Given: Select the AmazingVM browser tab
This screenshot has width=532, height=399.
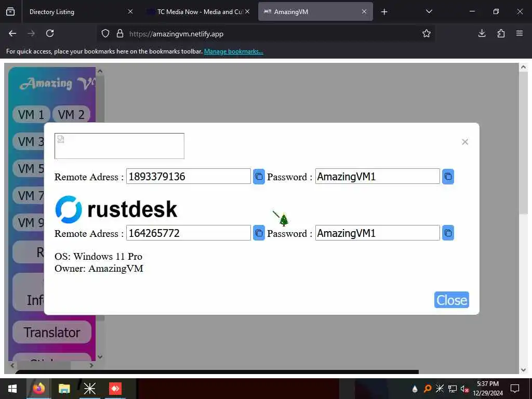Looking at the screenshot, I should point(315,12).
